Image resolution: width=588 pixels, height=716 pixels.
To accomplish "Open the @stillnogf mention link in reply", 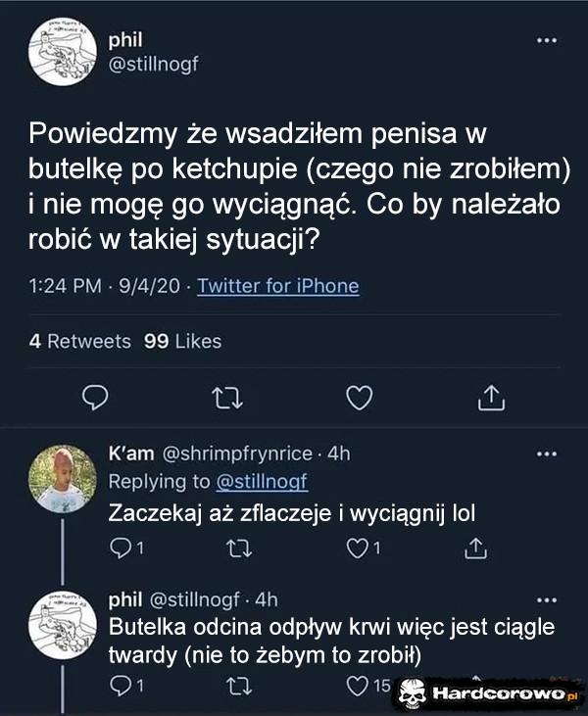I will pos(262,481).
